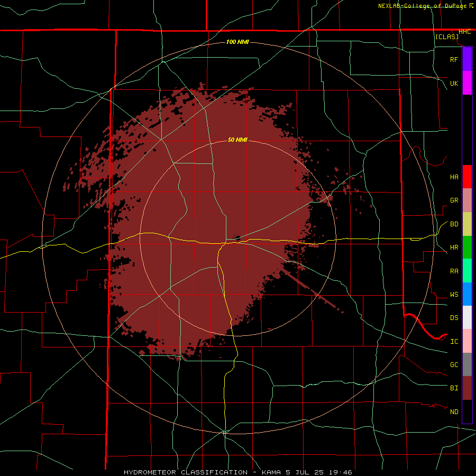This screenshot has height=476, width=476.
Task: Click the Hydrometeor Classification KAMA title caption
Action: point(237,472)
